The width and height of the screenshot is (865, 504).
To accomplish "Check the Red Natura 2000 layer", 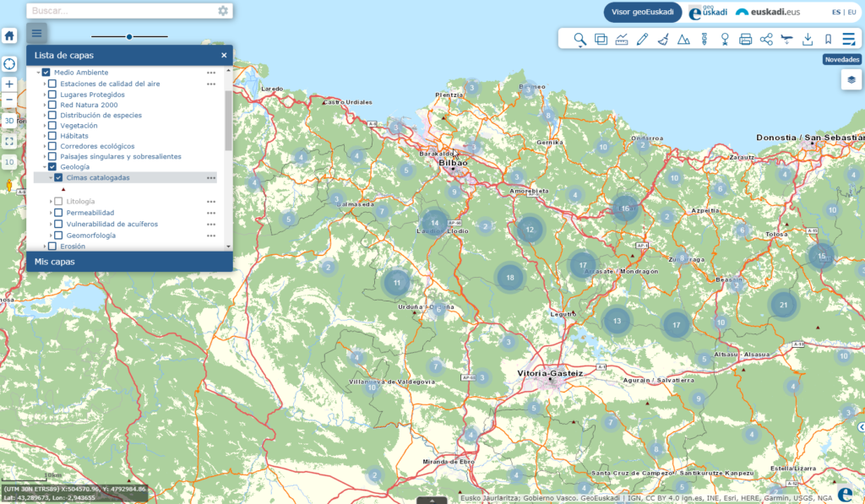I will (x=52, y=105).
